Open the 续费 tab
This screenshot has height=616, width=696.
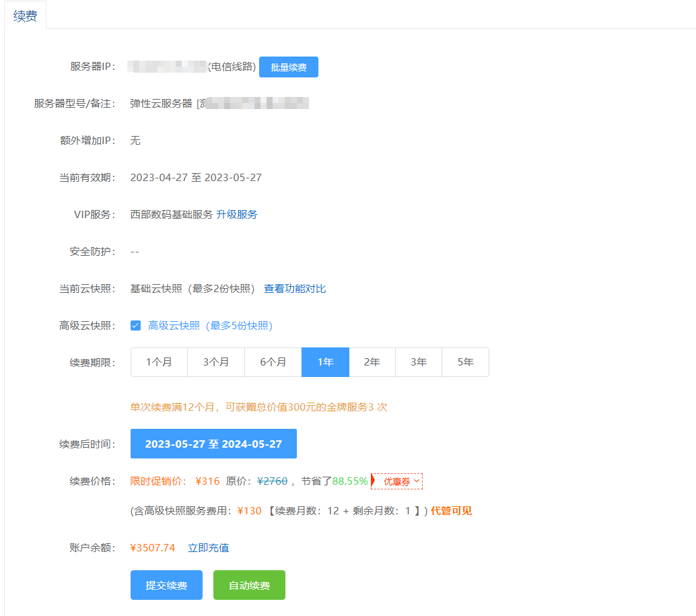point(26,16)
